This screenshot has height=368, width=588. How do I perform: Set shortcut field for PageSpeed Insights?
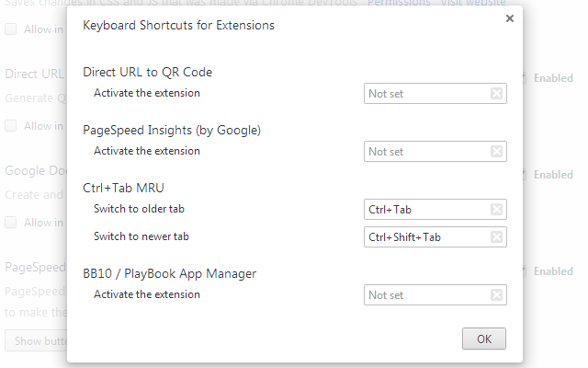pyautogui.click(x=435, y=151)
